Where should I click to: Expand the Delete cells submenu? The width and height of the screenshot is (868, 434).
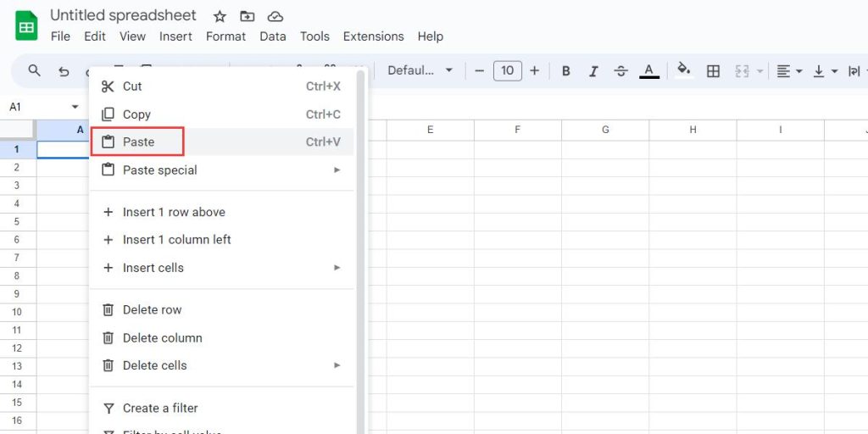(x=221, y=365)
